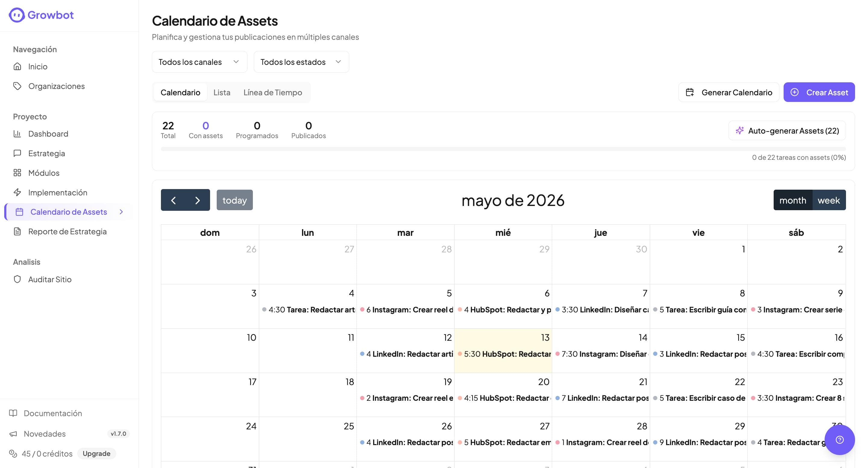Open the Todos los estados dropdown

pyautogui.click(x=301, y=62)
